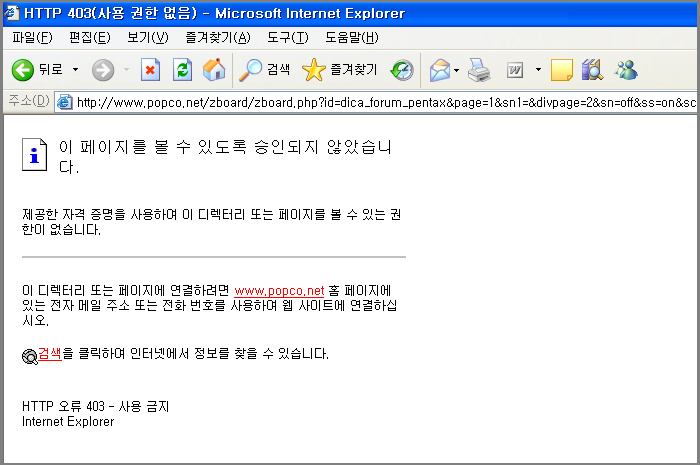
Task: Open the 즐겨찾기(A) menu
Action: click(x=217, y=38)
